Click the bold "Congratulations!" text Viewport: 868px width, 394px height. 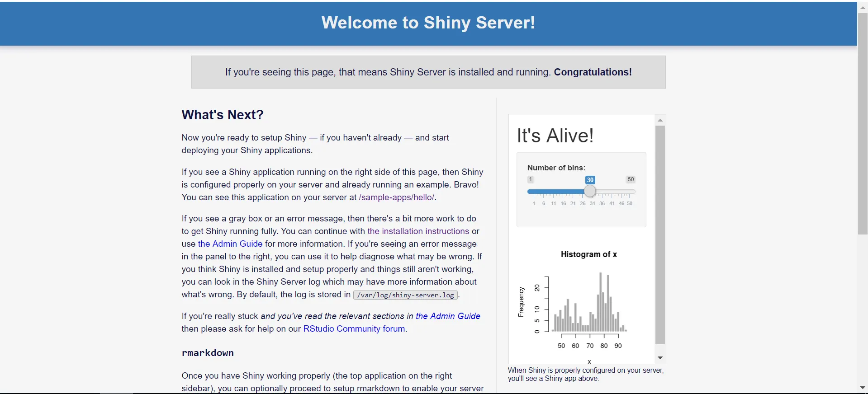593,72
